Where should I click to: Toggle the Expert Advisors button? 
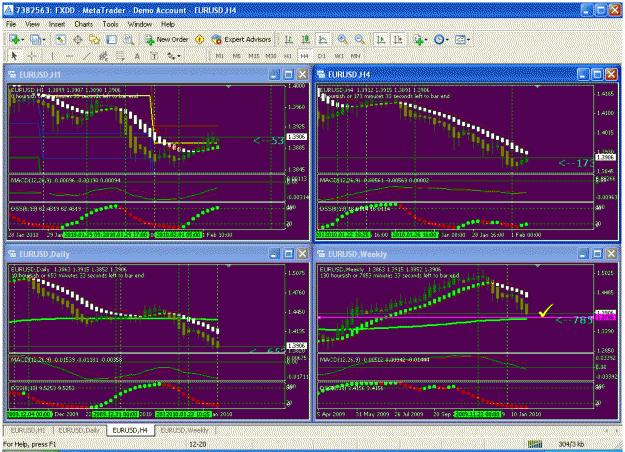click(x=242, y=39)
